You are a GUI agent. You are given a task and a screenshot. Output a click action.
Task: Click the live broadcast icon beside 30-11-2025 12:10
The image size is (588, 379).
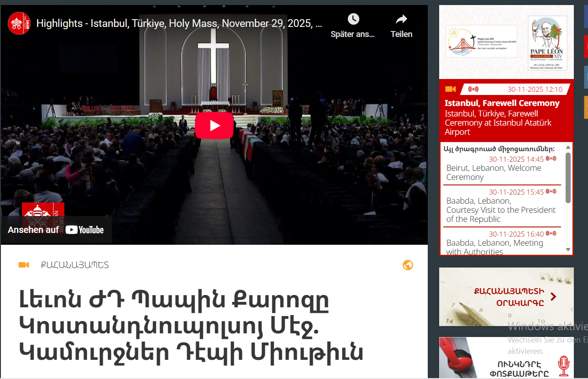473,89
